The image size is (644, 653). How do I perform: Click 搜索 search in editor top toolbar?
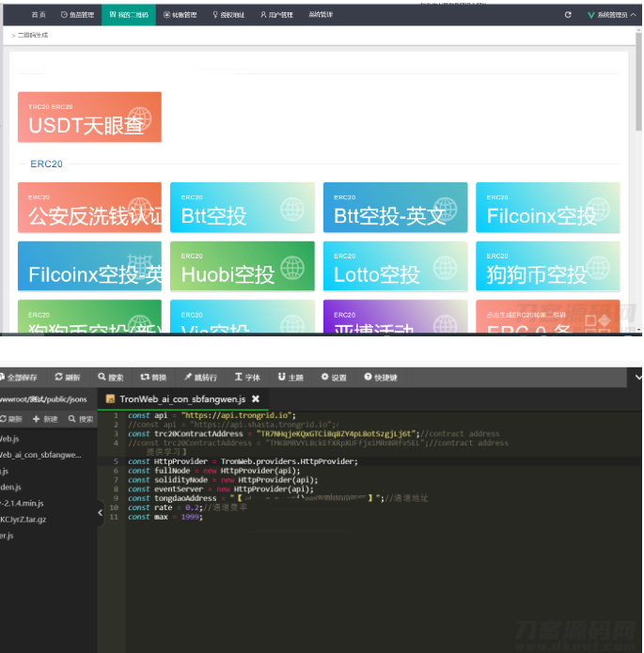click(x=111, y=378)
